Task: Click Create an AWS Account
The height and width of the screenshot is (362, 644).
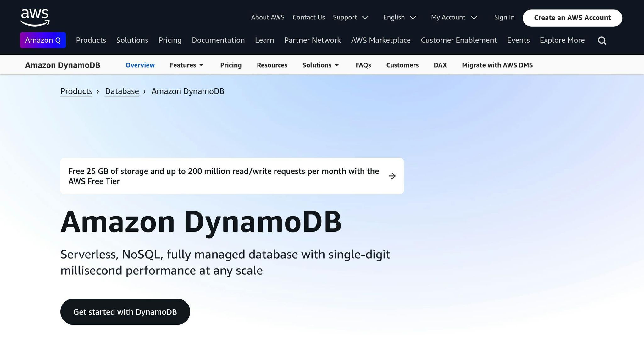Action: pyautogui.click(x=572, y=18)
